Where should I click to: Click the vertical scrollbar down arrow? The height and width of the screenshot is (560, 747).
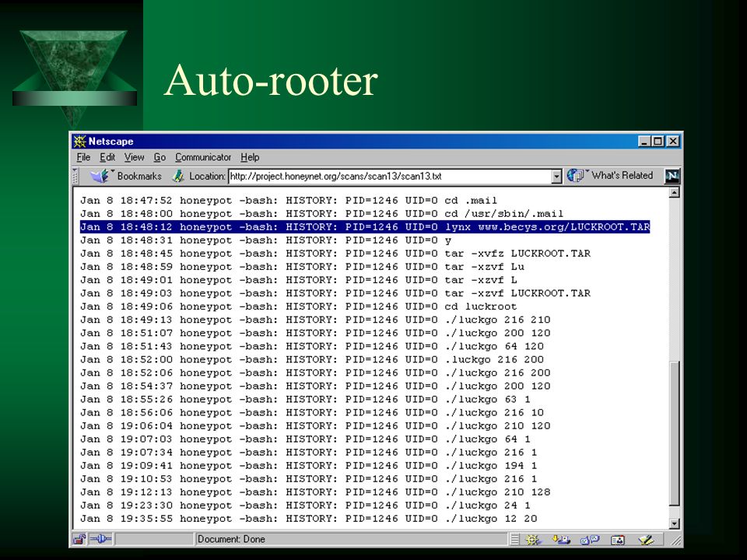click(x=674, y=523)
